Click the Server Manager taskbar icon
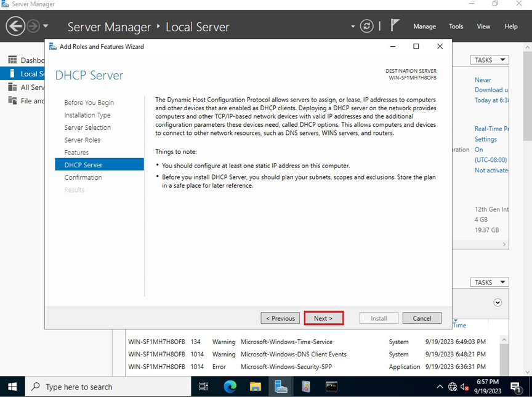532x397 pixels. (281, 387)
